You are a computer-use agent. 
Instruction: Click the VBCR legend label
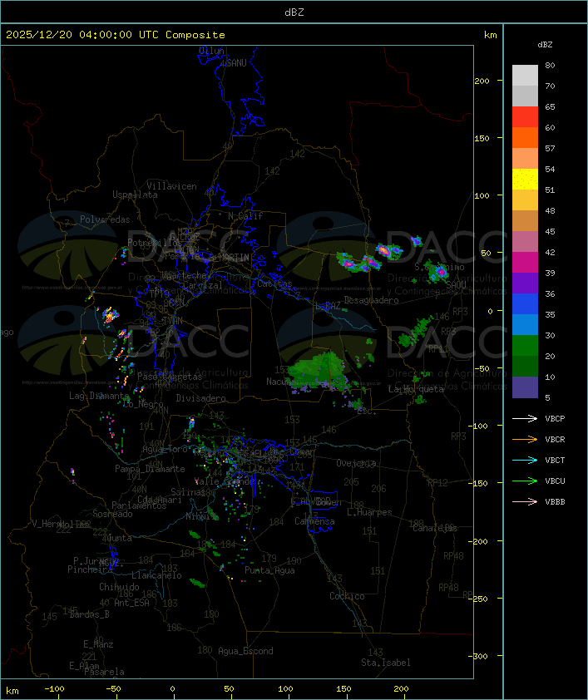pos(555,439)
